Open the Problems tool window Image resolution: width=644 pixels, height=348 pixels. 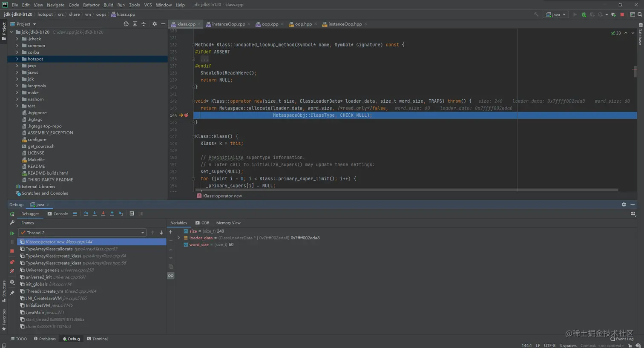[45, 339]
